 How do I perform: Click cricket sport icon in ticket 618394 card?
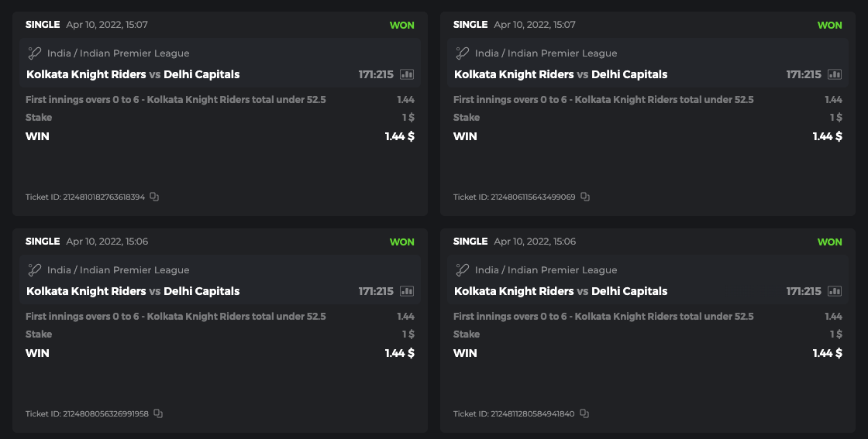pyautogui.click(x=35, y=53)
